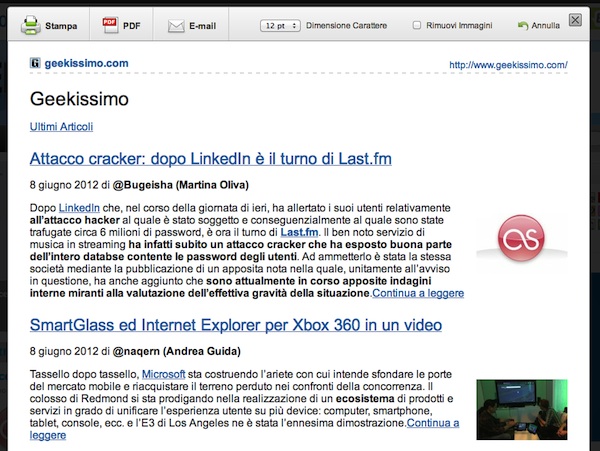Click the Annulla label
600x451 pixels.
(x=546, y=26)
